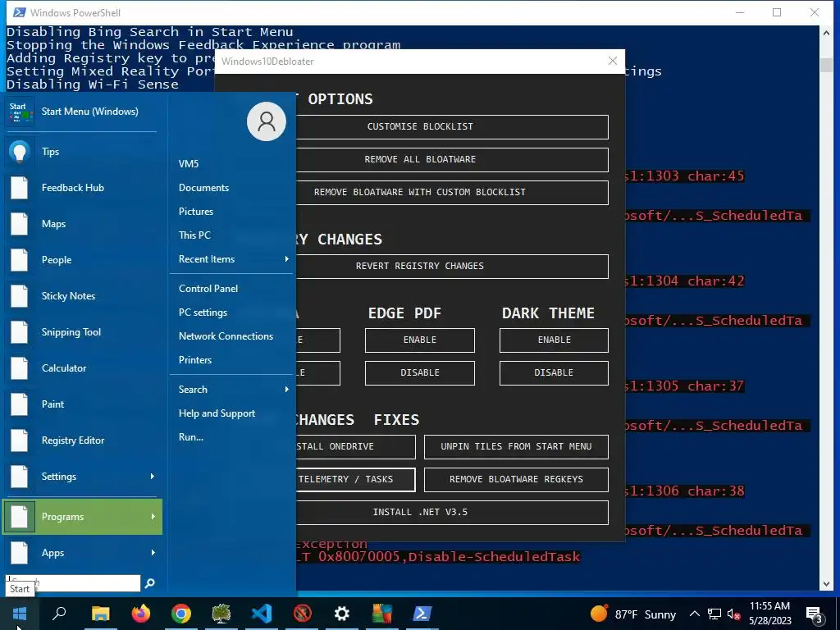The width and height of the screenshot is (840, 630).
Task: Open File Explorer from the taskbar
Action: (x=100, y=614)
